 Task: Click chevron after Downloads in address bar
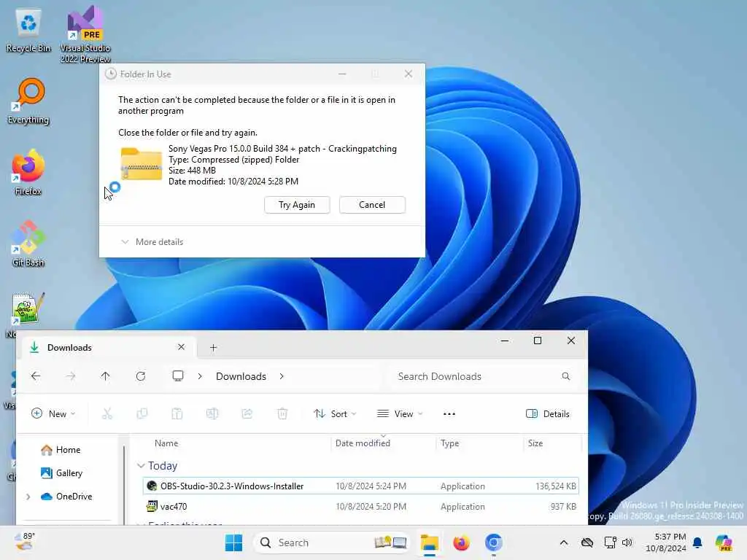coord(282,376)
